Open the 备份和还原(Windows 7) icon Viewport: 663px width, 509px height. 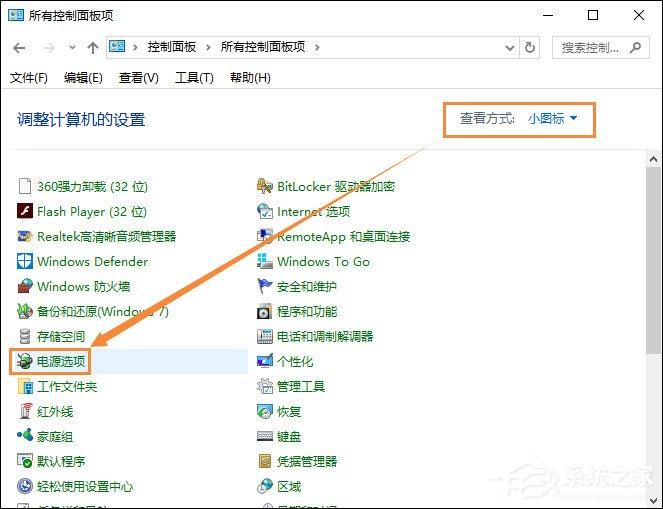click(25, 311)
